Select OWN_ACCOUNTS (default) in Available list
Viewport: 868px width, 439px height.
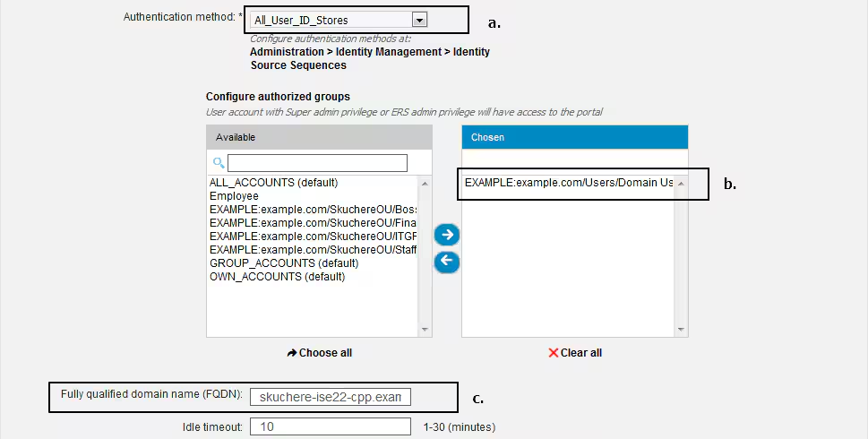pyautogui.click(x=277, y=277)
